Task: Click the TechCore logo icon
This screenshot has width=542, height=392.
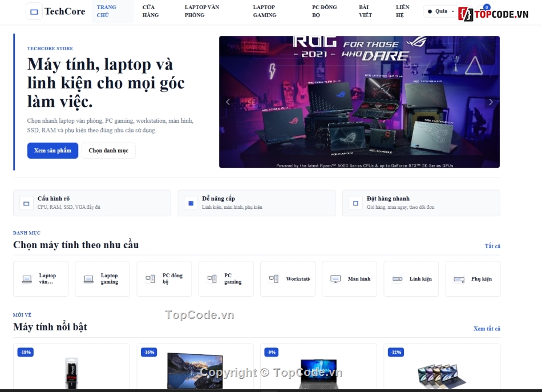Action: (x=34, y=11)
